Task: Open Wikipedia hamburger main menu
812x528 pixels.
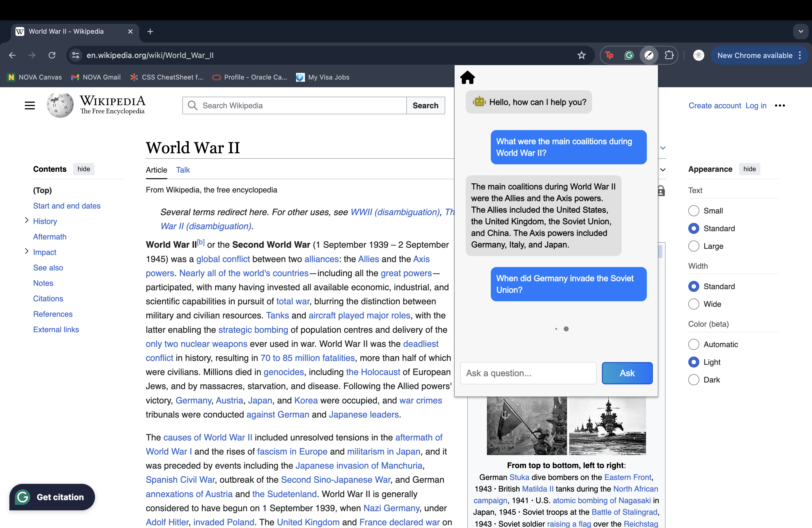Action: [30, 105]
